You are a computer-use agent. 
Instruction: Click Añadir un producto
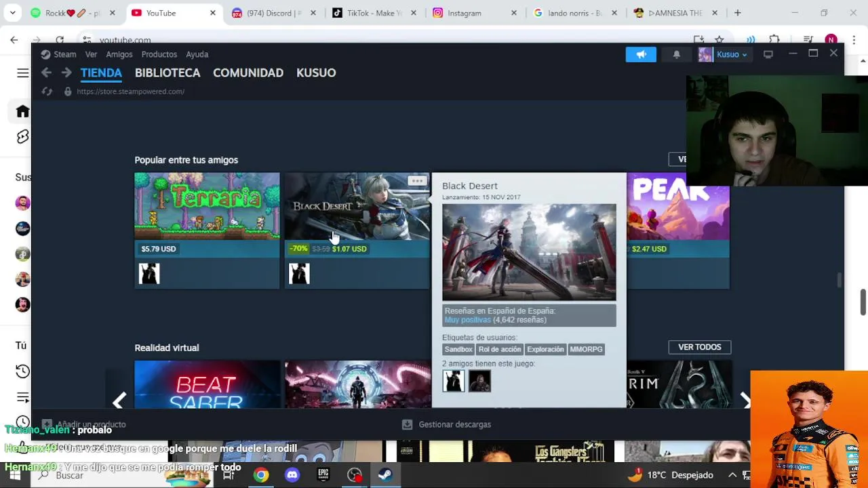click(x=84, y=424)
